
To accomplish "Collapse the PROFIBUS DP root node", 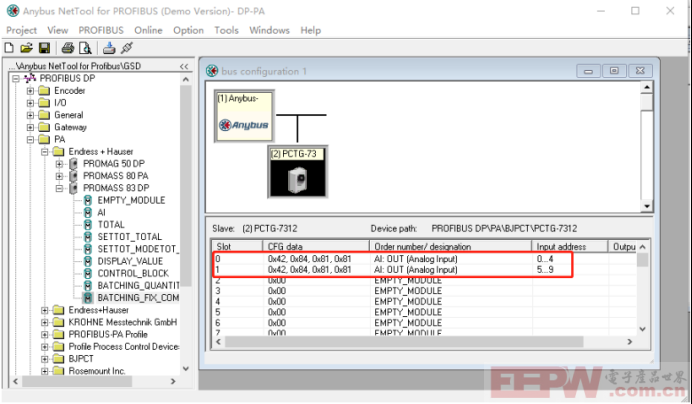I will [16, 79].
